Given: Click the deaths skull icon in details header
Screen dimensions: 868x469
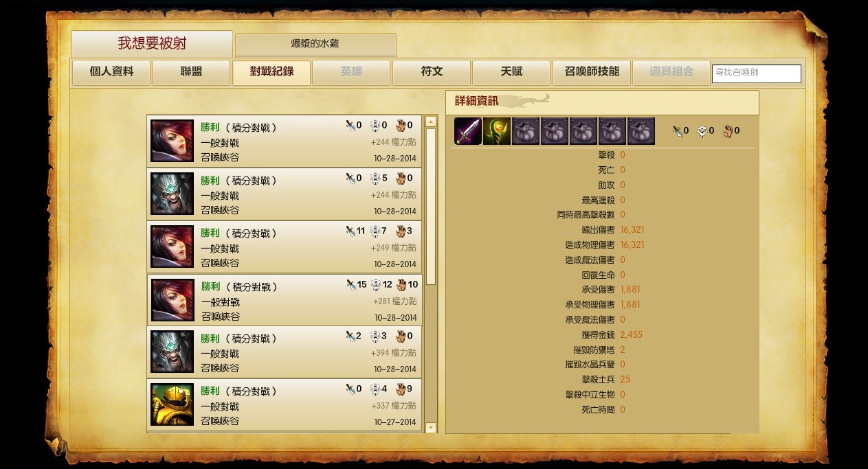Looking at the screenshot, I should tap(702, 130).
